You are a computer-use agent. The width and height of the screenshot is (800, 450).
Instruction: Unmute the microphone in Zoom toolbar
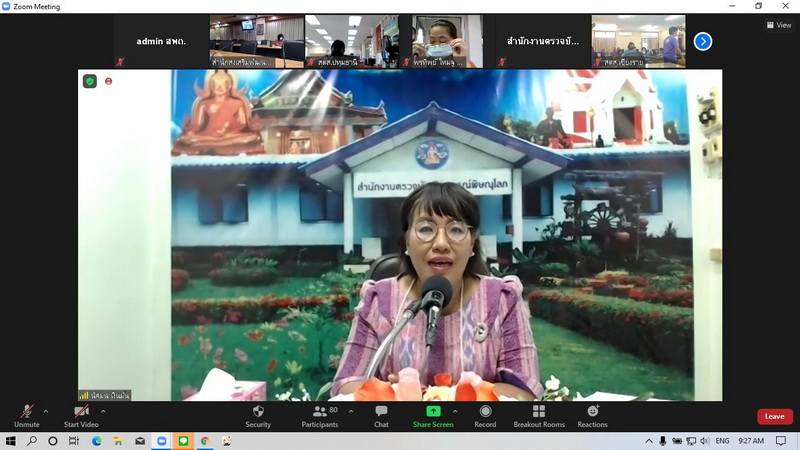pyautogui.click(x=27, y=416)
